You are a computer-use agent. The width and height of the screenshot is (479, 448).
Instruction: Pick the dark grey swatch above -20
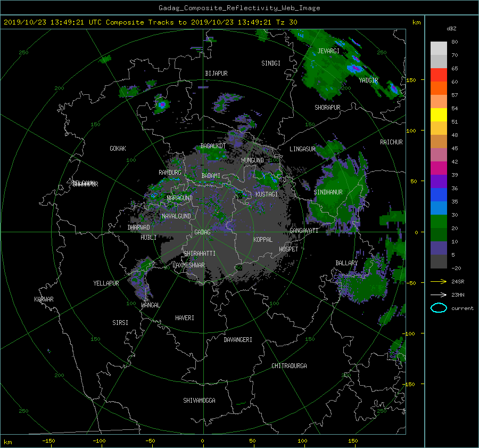coord(439,262)
